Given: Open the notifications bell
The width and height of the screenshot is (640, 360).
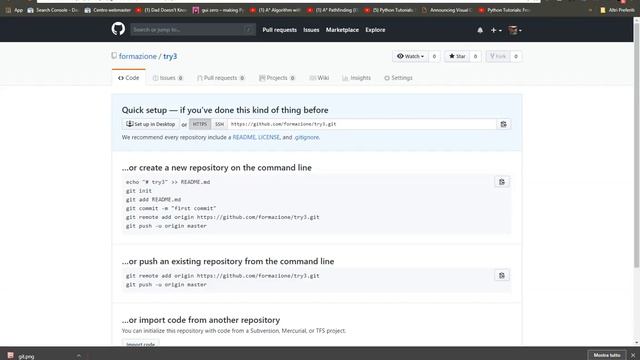Looking at the screenshot, I should (480, 30).
